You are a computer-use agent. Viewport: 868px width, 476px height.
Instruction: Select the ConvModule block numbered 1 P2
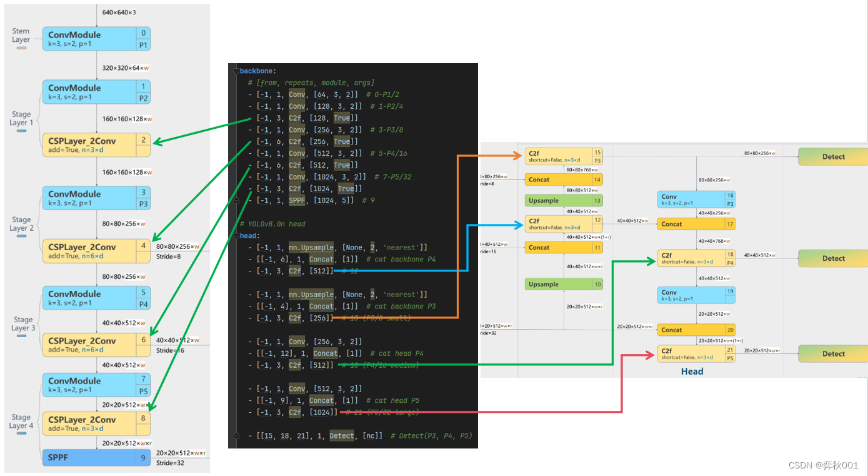pos(96,91)
